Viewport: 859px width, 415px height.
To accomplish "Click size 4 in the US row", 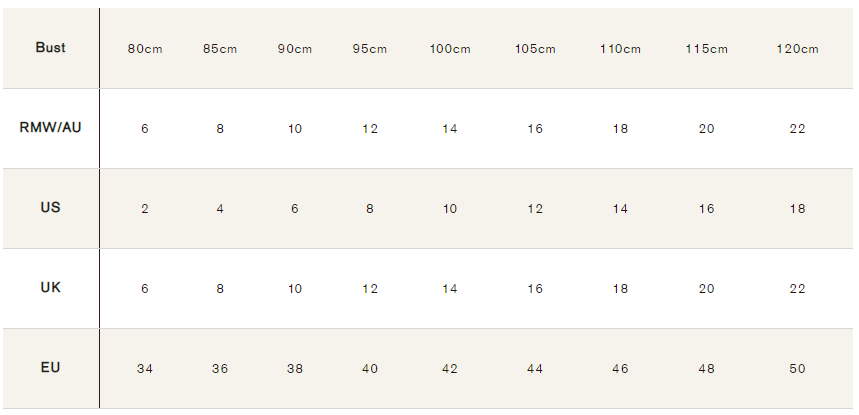I will tap(220, 209).
